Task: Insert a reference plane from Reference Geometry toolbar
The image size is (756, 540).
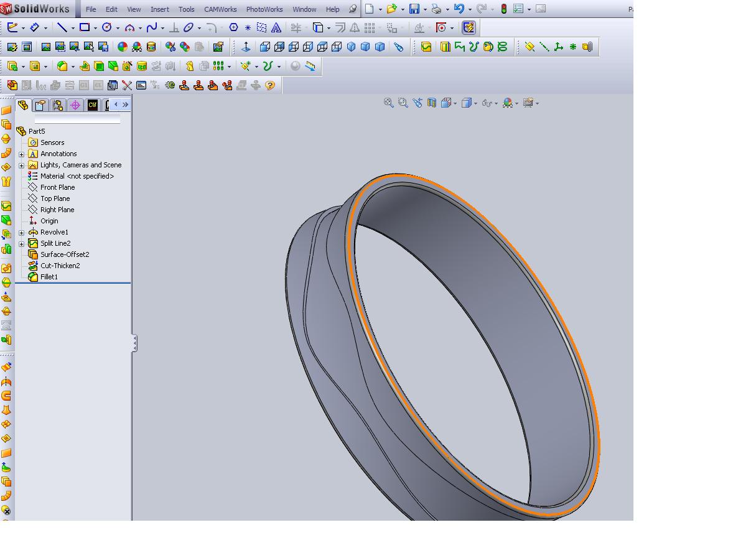Action: point(530,47)
